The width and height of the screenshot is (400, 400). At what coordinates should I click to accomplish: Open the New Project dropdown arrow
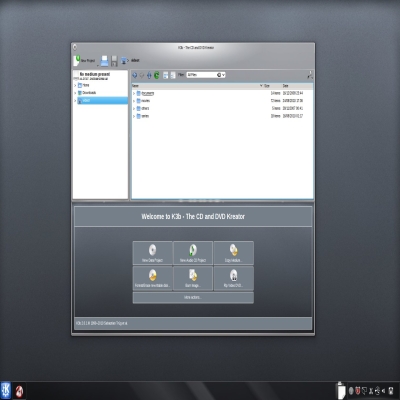[98, 65]
